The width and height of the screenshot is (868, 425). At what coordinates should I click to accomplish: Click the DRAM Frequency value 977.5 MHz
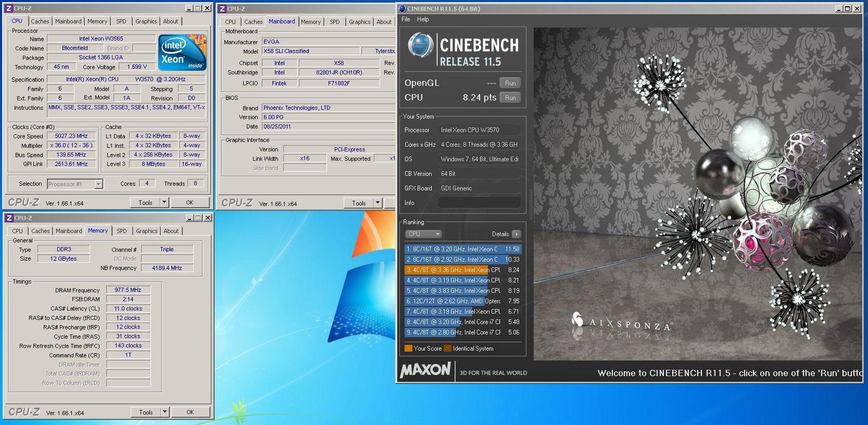[128, 290]
